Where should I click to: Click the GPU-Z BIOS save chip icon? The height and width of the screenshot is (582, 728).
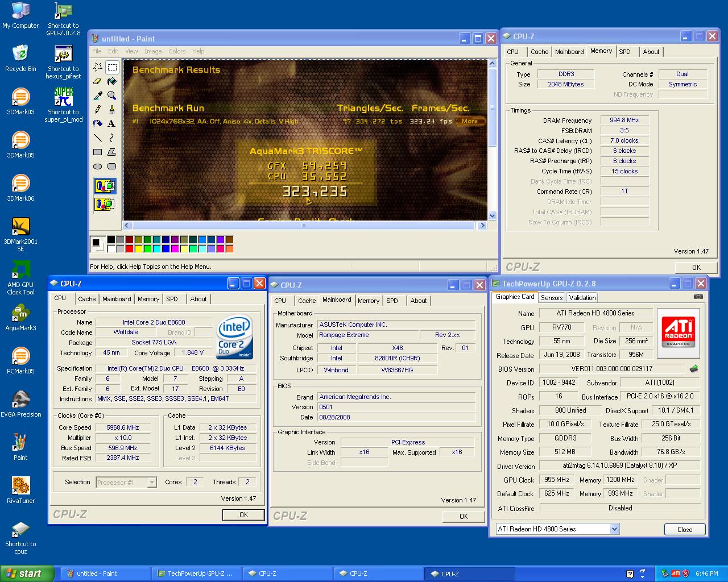coord(694,369)
